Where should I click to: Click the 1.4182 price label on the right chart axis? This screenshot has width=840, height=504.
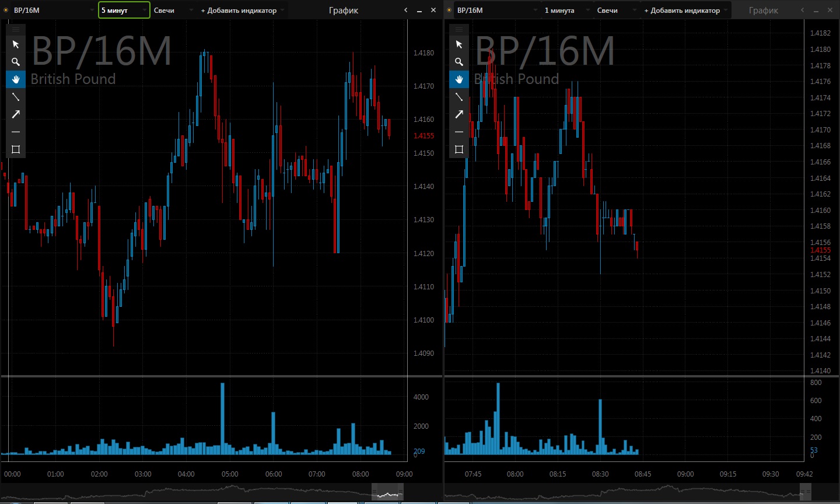[820, 33]
